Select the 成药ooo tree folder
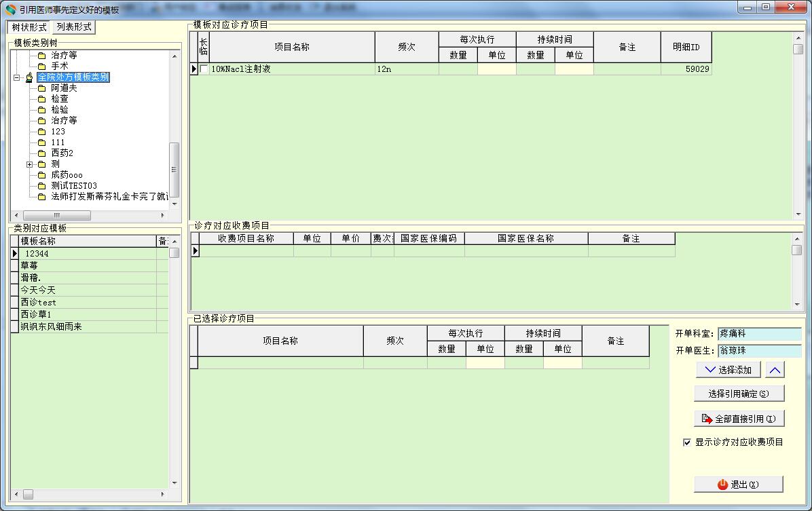The width and height of the screenshot is (812, 511). pyautogui.click(x=67, y=175)
